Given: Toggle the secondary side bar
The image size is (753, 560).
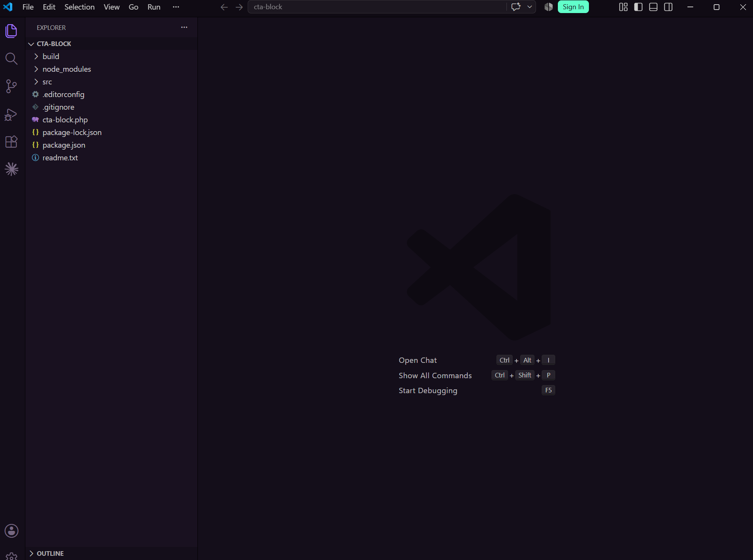Looking at the screenshot, I should click(x=668, y=7).
